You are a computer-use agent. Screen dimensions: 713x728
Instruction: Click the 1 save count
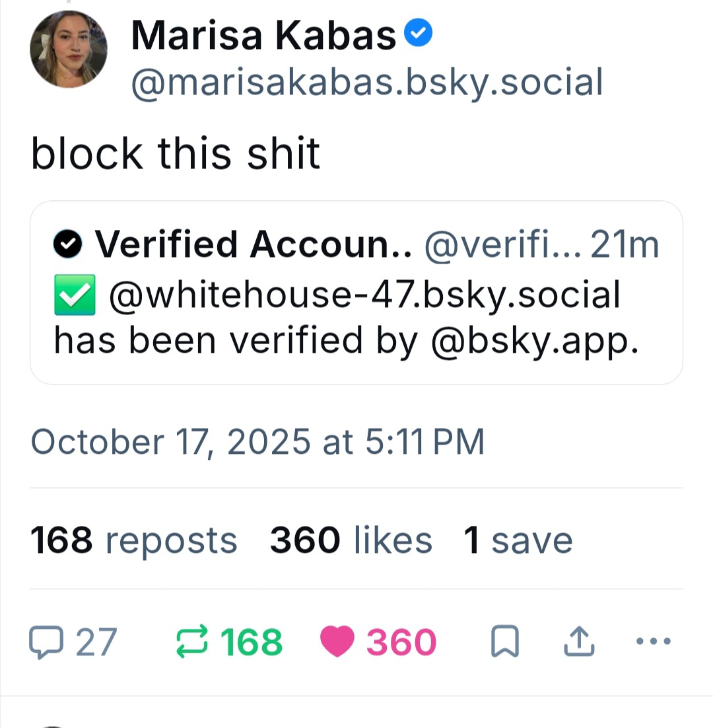click(518, 540)
